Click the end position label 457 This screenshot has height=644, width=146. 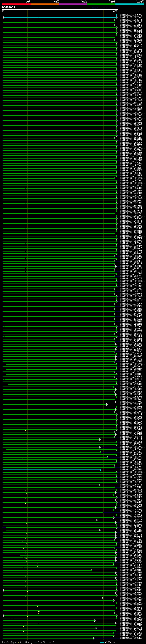[115, 11]
